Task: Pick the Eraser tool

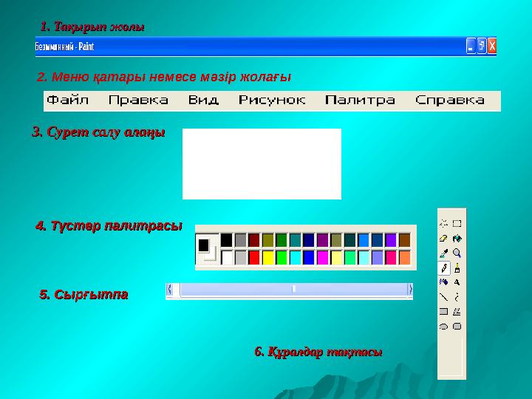Action: pos(443,239)
